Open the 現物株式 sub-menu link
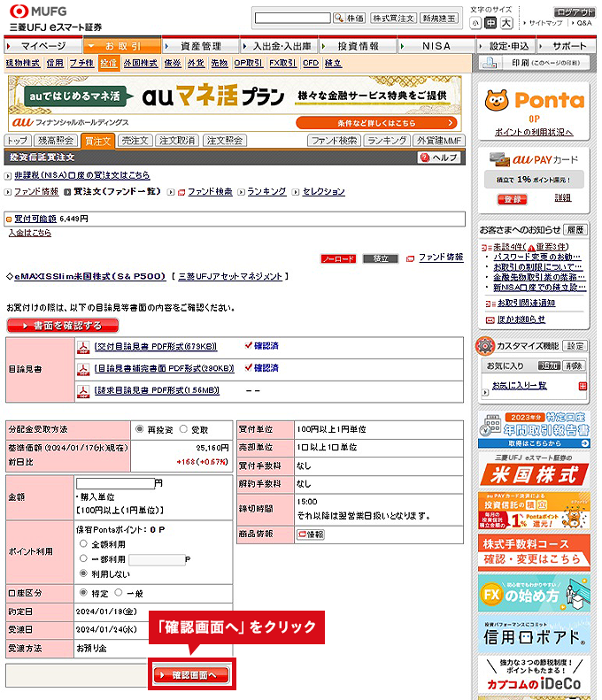 pos(23,63)
